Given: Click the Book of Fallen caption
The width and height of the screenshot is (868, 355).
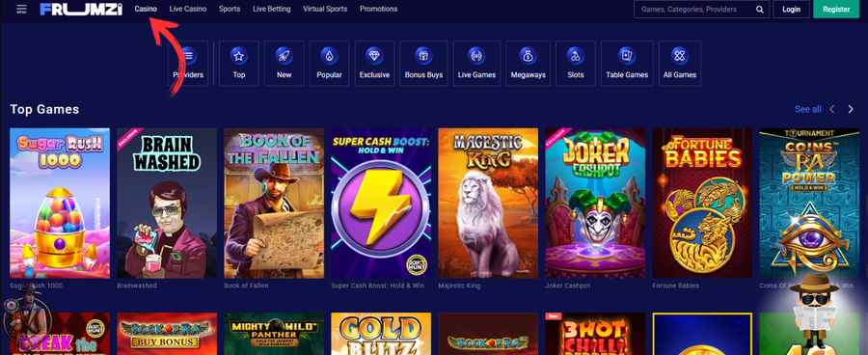Looking at the screenshot, I should pyautogui.click(x=246, y=286).
